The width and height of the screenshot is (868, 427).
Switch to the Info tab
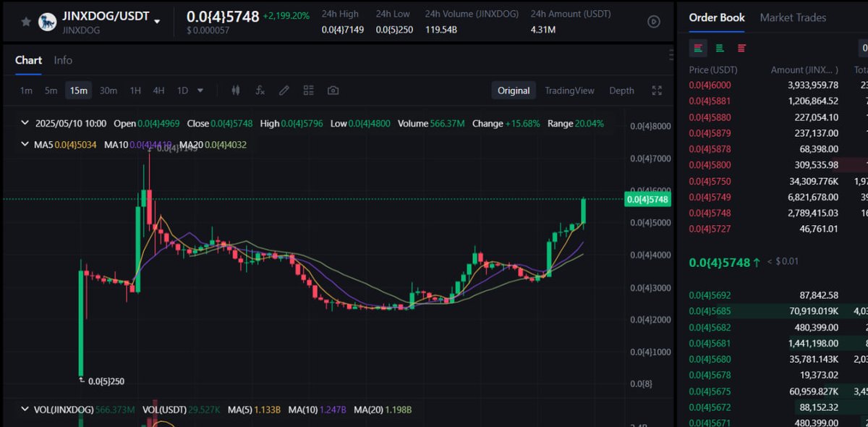[x=63, y=60]
